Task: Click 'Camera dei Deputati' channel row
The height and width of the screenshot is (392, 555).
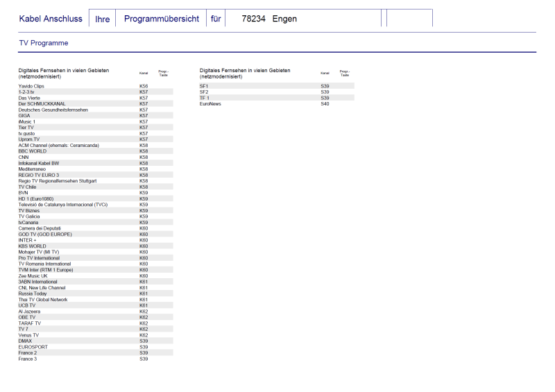Action: 96,228
